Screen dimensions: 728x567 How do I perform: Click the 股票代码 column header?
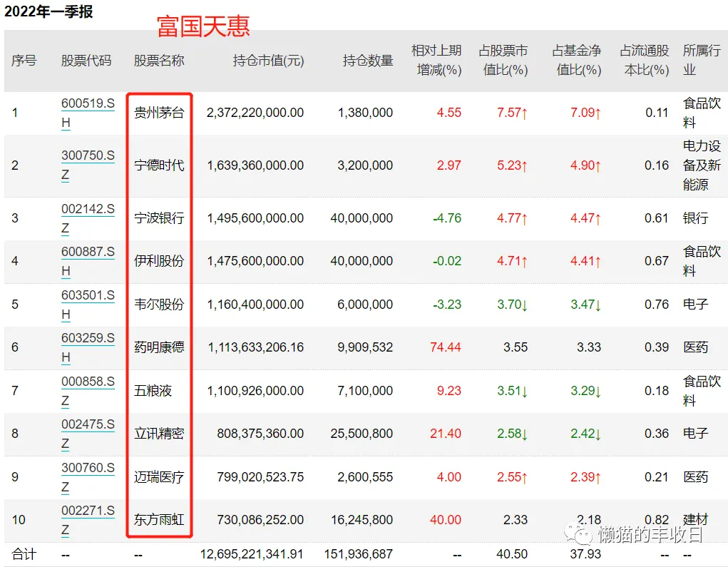(86, 61)
